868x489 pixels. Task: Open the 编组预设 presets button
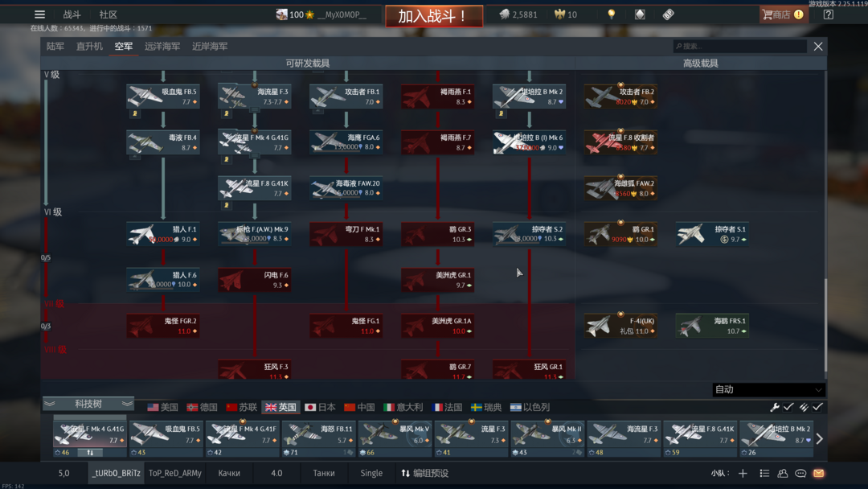[425, 473]
